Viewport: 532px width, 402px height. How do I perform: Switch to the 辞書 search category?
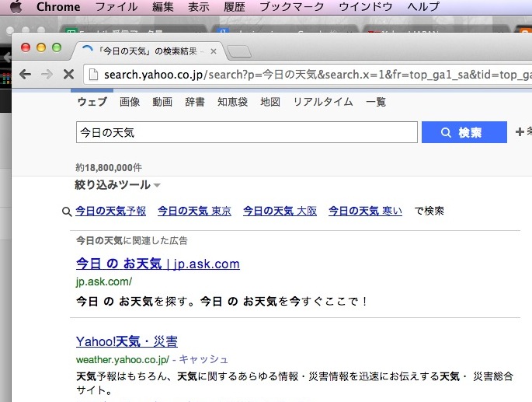click(195, 102)
